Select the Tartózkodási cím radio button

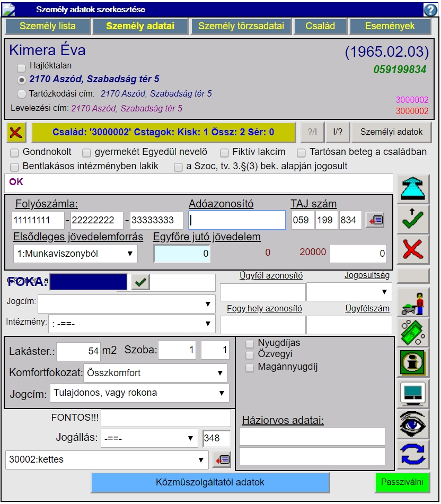[21, 94]
